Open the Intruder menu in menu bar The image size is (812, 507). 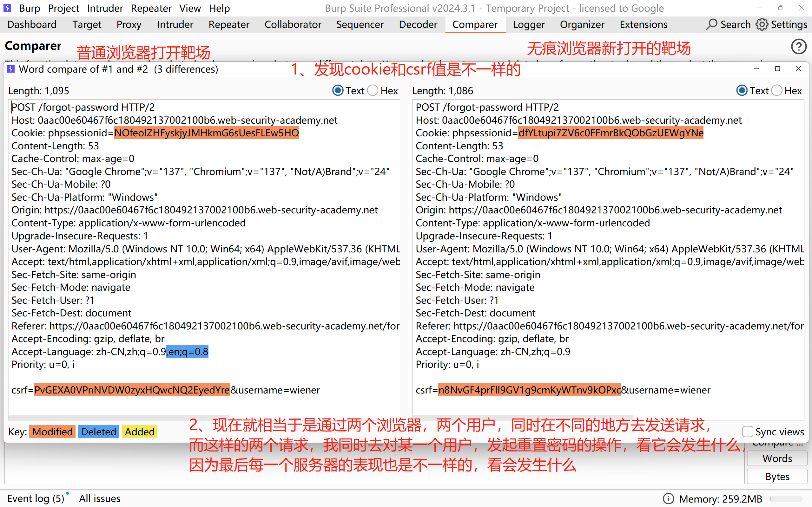(105, 8)
